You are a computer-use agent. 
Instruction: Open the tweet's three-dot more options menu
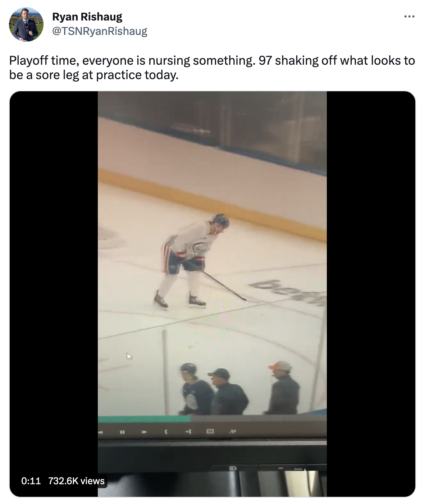coord(409,17)
